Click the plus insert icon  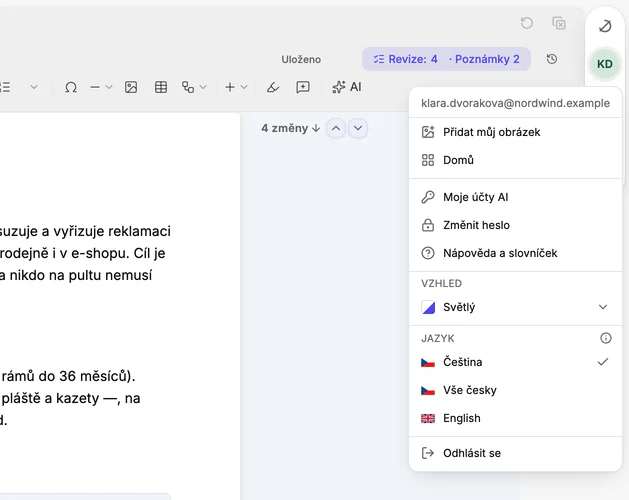click(x=230, y=87)
